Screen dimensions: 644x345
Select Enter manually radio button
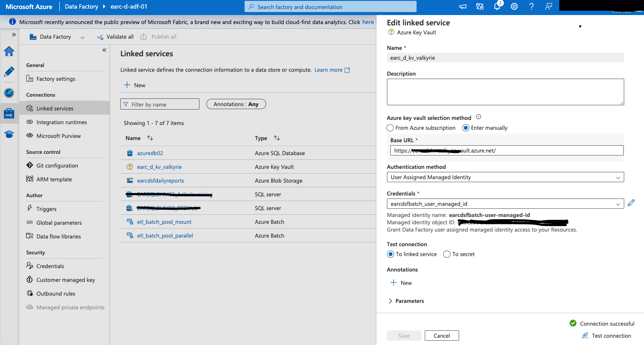pos(465,128)
